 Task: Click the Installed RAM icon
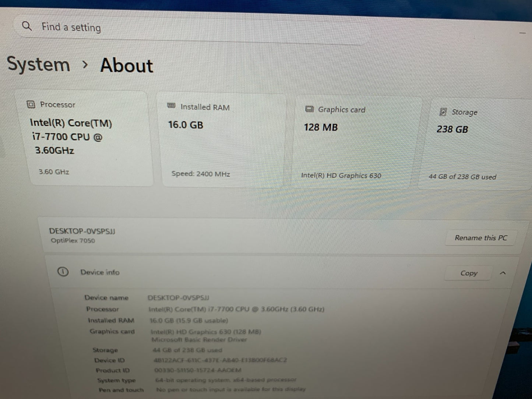pyautogui.click(x=171, y=106)
